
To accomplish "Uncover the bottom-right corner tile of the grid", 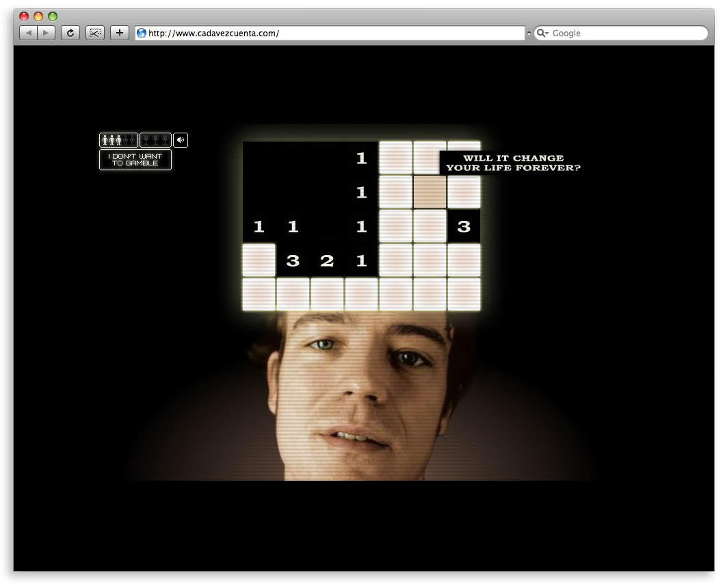I will coord(464,295).
